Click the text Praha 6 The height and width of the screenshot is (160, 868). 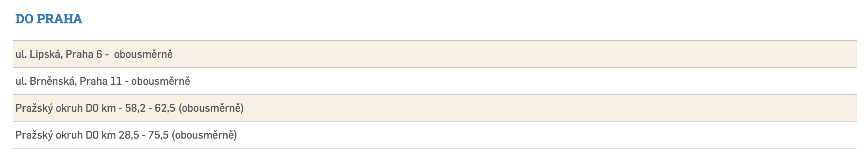tap(84, 54)
